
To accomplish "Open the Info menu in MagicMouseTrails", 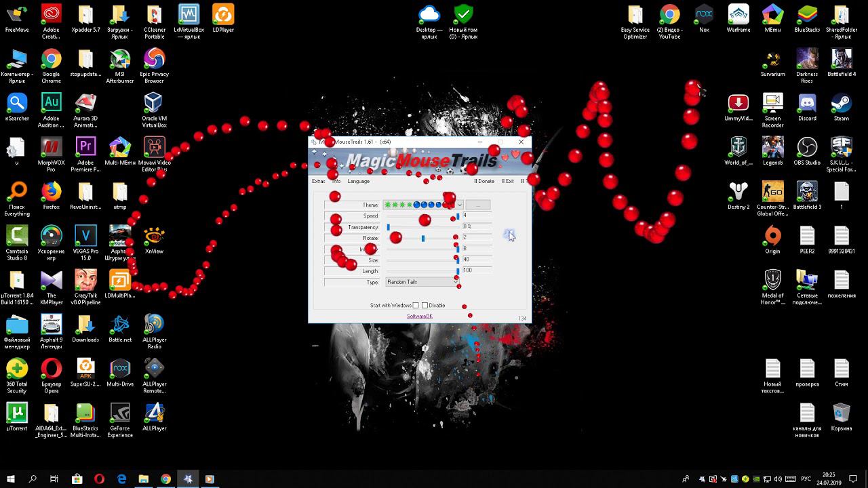I will [x=336, y=181].
